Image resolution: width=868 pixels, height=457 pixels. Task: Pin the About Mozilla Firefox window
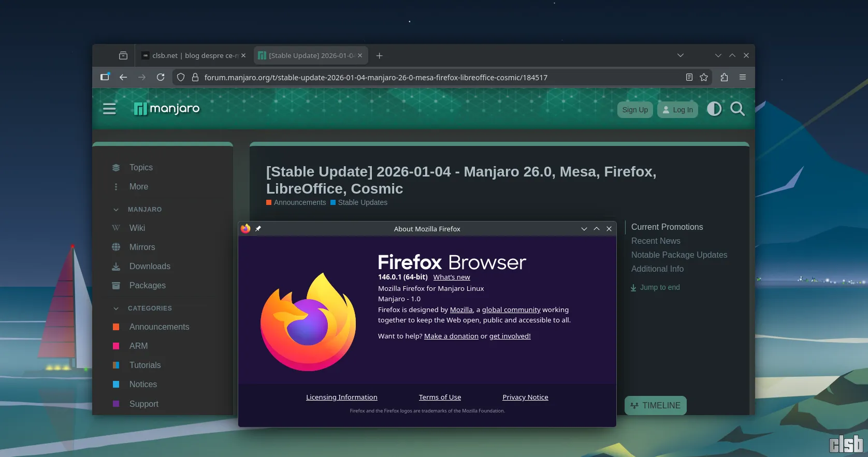tap(258, 229)
